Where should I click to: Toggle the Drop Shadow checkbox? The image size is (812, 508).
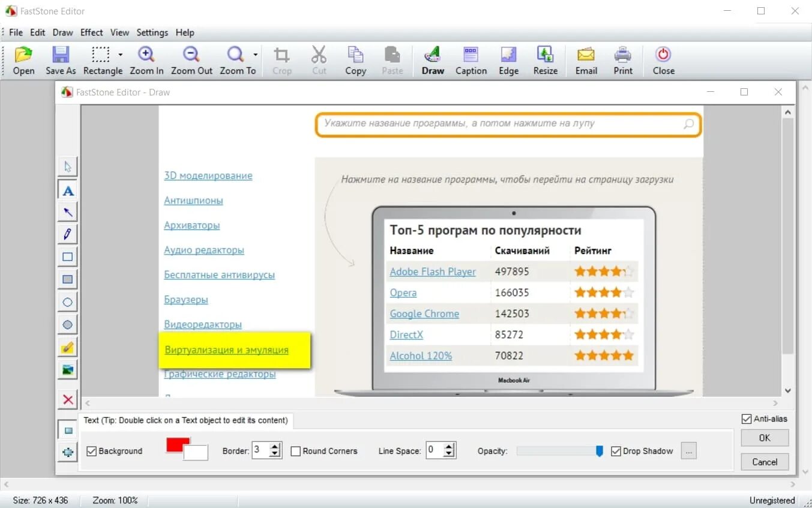point(616,451)
